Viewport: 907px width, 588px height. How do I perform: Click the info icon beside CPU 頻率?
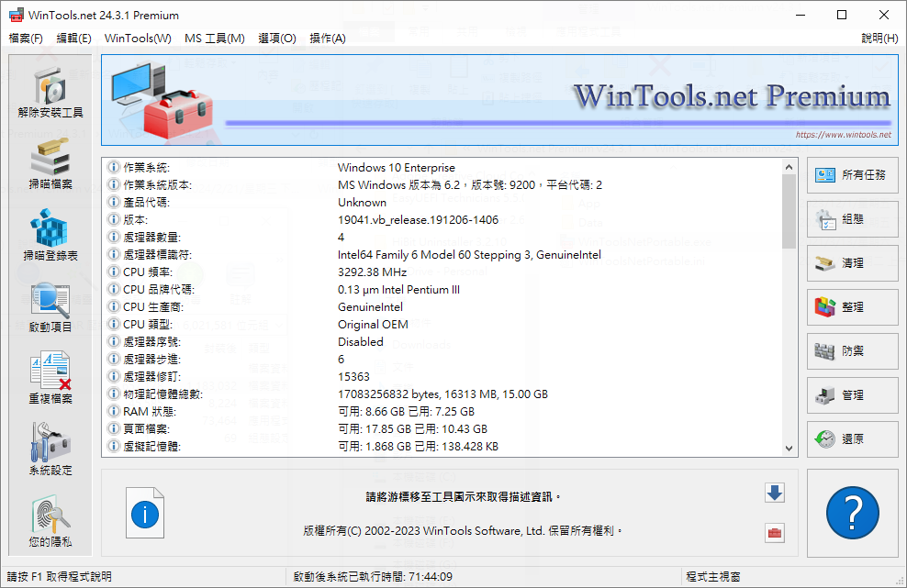pos(114,272)
